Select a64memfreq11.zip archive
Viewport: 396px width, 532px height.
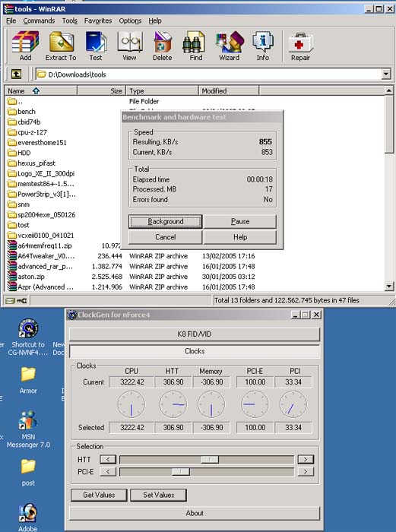pos(40,245)
